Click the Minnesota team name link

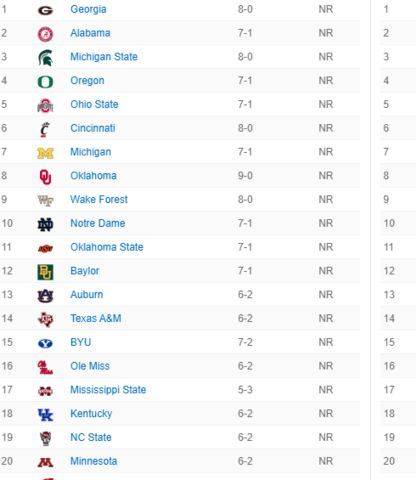click(94, 461)
